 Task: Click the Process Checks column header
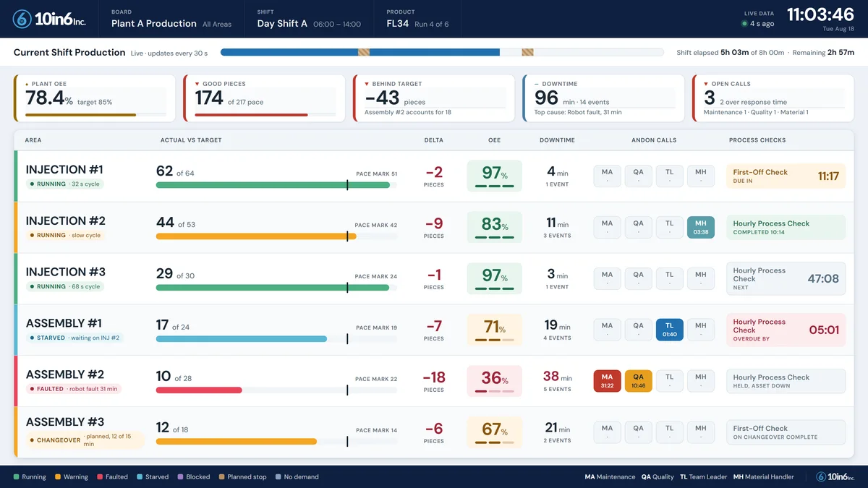coord(757,140)
